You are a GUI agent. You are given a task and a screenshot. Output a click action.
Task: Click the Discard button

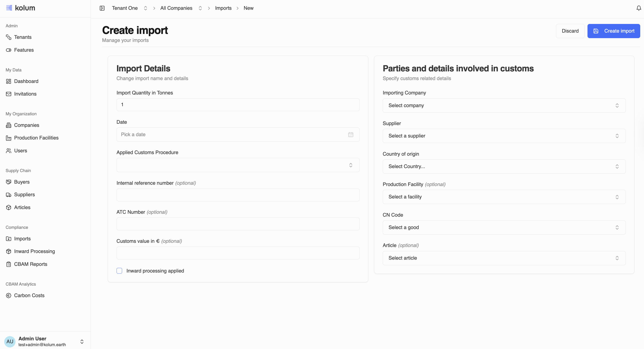(x=570, y=31)
